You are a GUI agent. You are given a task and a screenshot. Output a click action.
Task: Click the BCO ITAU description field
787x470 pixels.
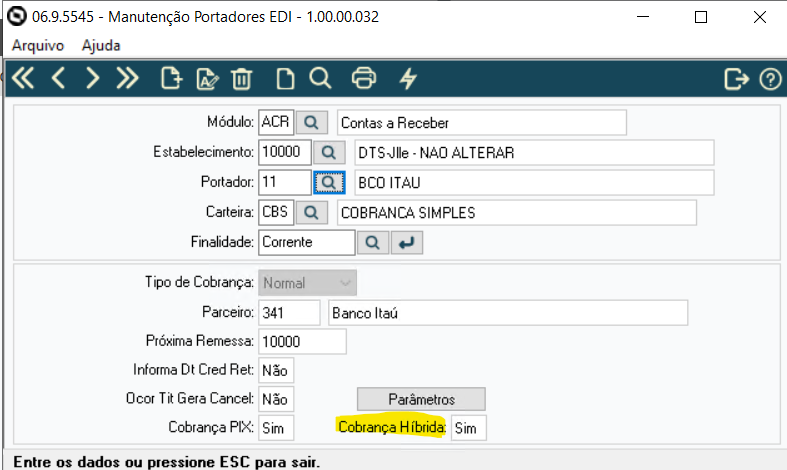pyautogui.click(x=534, y=182)
